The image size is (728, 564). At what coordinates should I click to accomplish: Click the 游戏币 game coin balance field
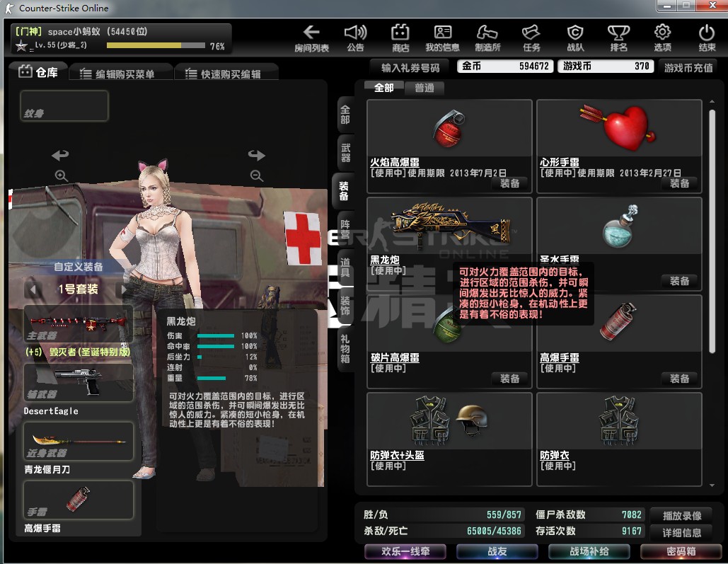point(606,66)
